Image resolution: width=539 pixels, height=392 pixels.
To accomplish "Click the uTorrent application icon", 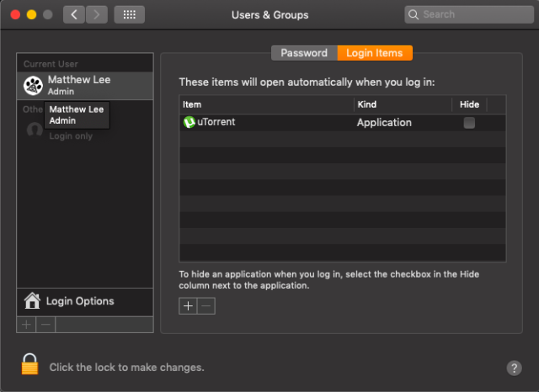I will click(189, 122).
